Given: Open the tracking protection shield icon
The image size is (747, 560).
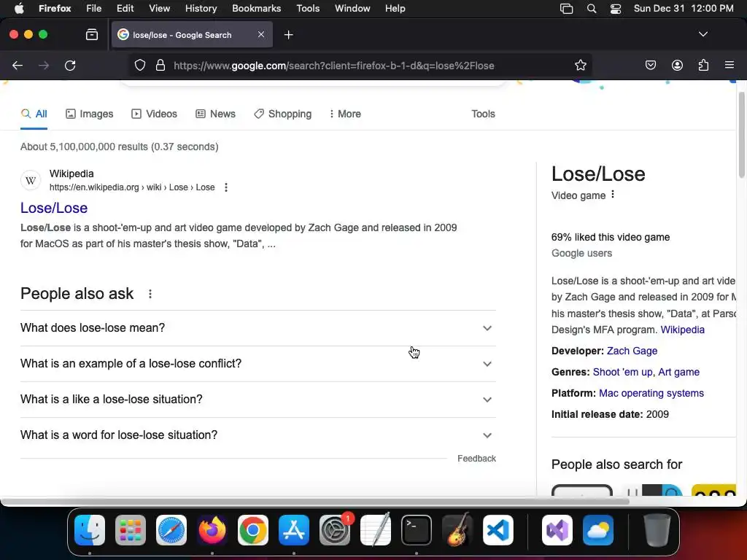Looking at the screenshot, I should (139, 65).
